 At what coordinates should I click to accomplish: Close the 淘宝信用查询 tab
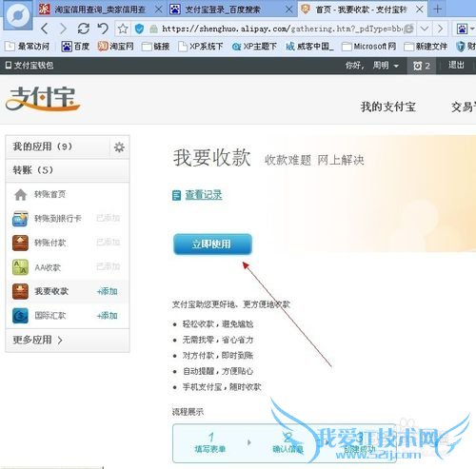click(x=158, y=10)
